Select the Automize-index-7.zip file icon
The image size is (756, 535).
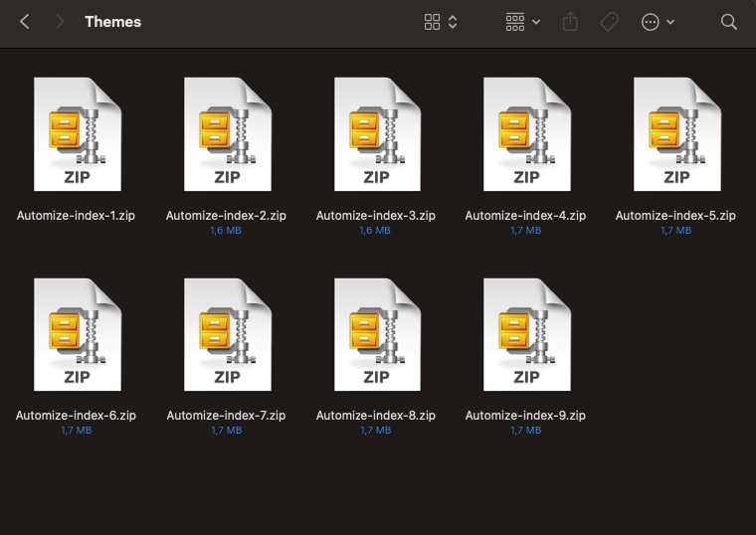pyautogui.click(x=227, y=334)
